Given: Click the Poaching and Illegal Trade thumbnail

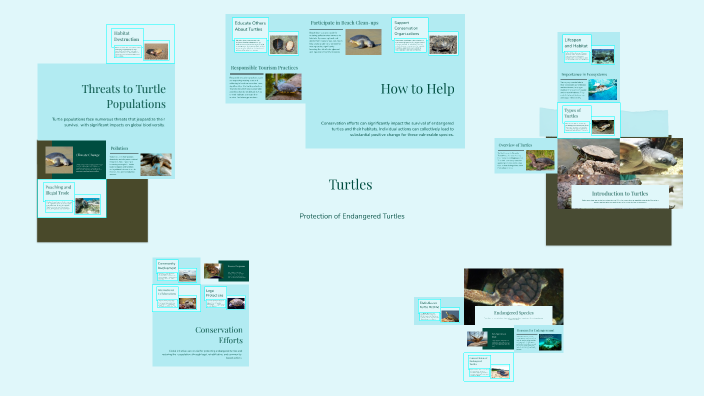Looking at the screenshot, I should pos(88,206).
